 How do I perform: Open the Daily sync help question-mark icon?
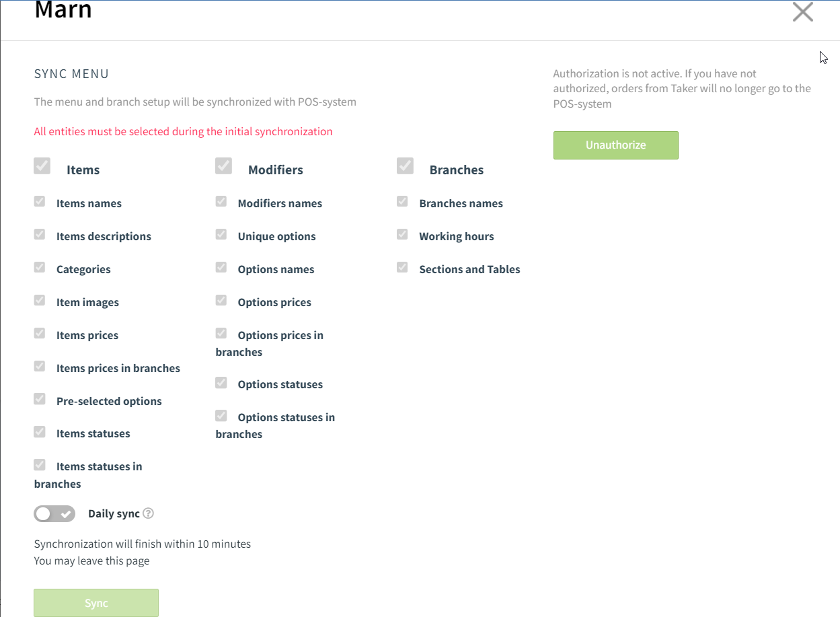point(149,513)
